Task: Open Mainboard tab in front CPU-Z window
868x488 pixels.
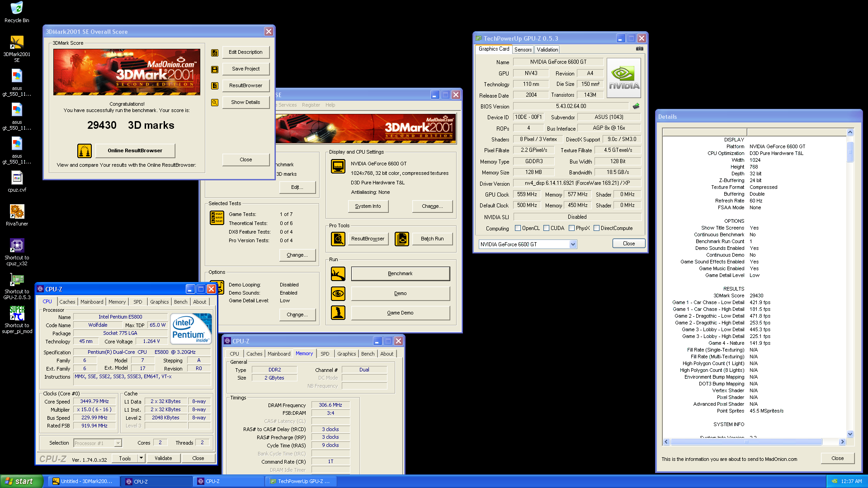Action: coord(92,302)
